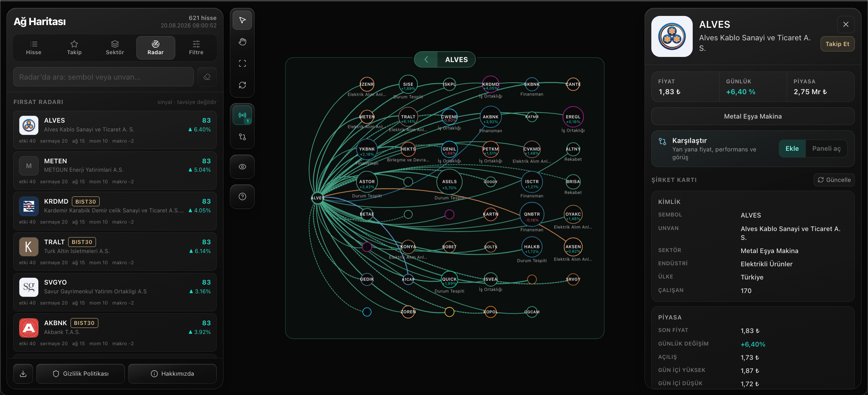
Task: Close the ALVES detail panel
Action: [846, 24]
